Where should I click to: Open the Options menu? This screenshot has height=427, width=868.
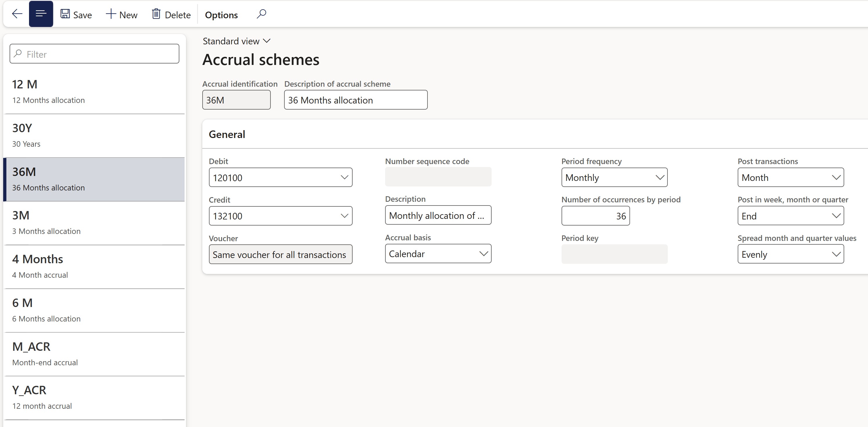(x=221, y=15)
